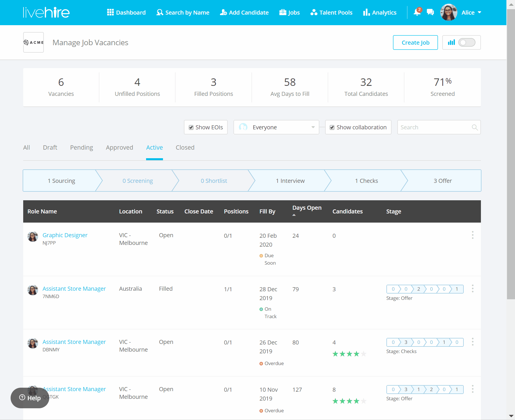Open the Graphic Designer job link

pyautogui.click(x=65, y=235)
